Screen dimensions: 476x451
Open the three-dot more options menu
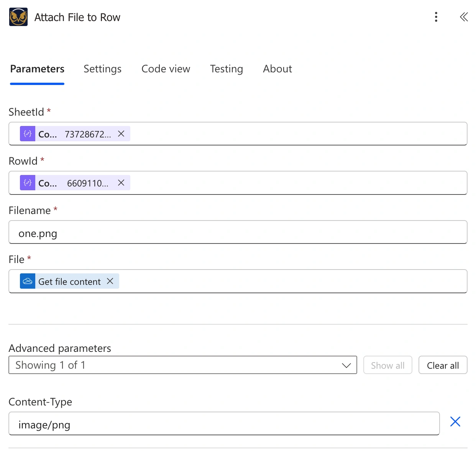436,17
